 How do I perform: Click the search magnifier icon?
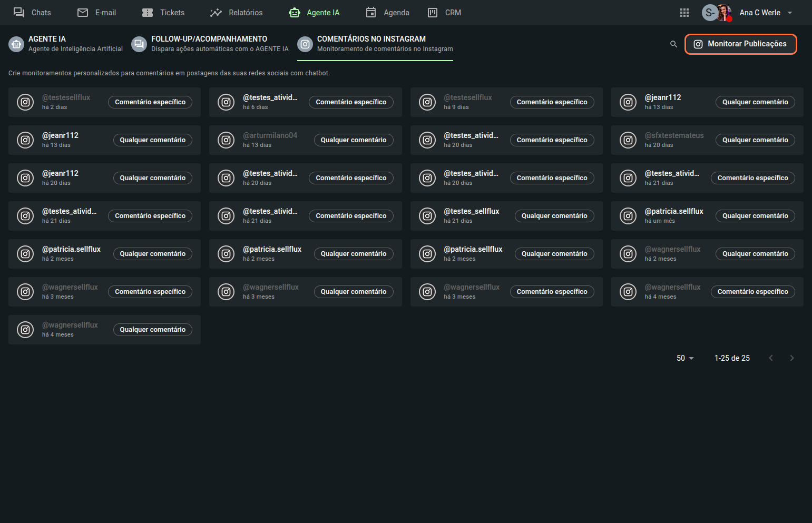point(673,44)
